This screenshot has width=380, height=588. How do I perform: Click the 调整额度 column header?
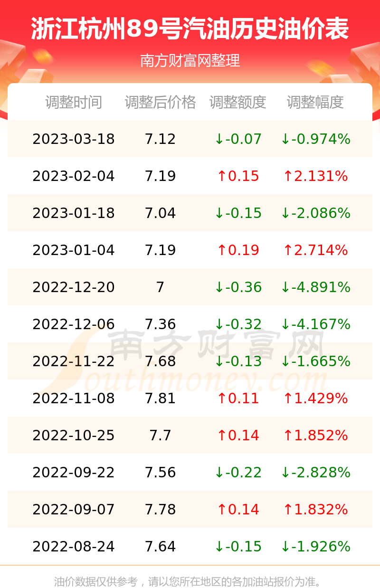[x=238, y=102]
